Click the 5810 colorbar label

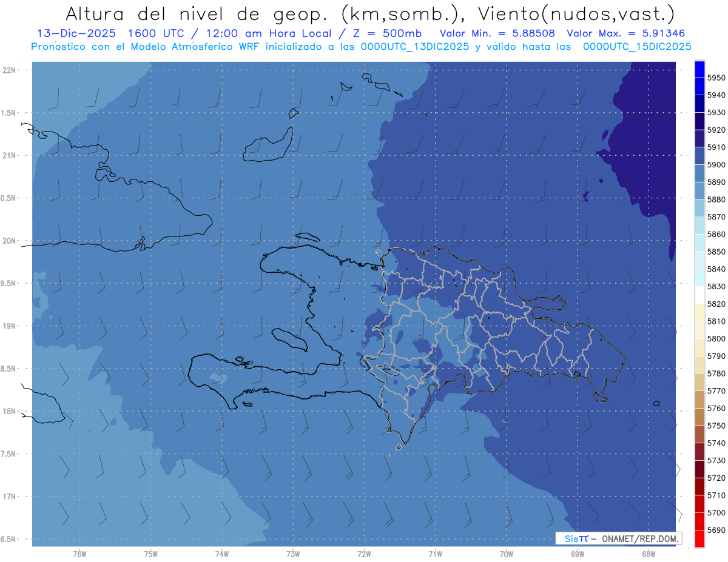[716, 321]
